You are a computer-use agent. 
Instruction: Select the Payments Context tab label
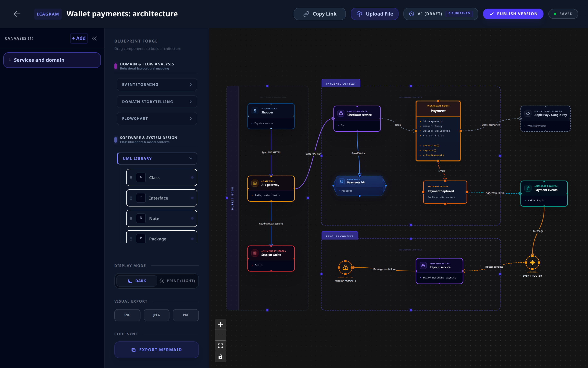(x=341, y=83)
